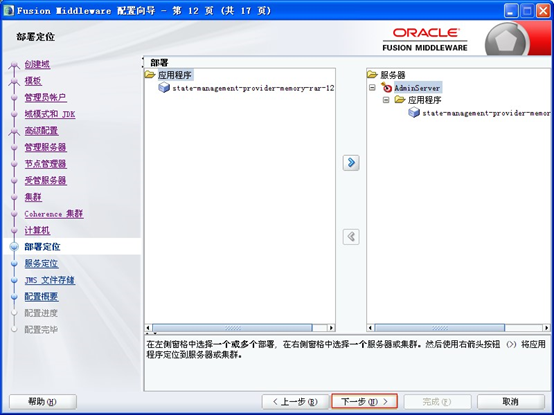Click the deployment cube icon in left pane
Image resolution: width=554 pixels, height=415 pixels.
click(x=164, y=87)
